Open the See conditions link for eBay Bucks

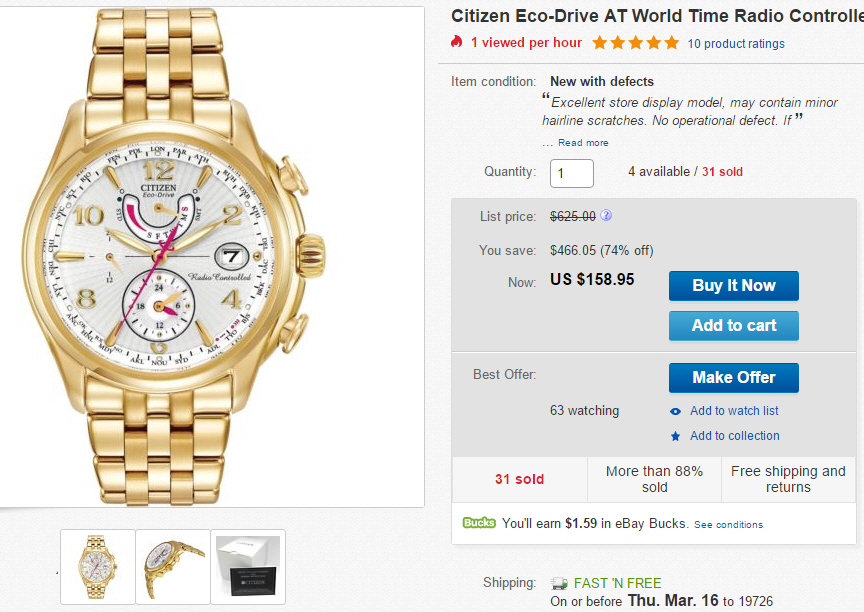click(x=728, y=525)
